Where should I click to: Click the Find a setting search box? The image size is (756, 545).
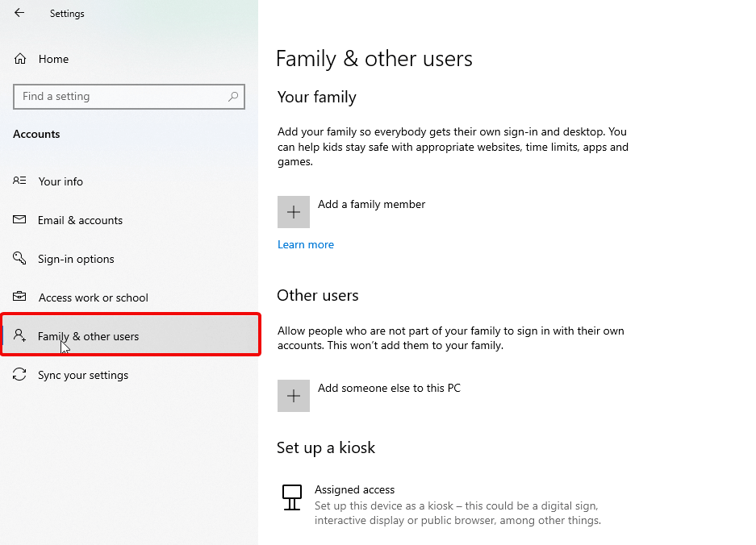click(129, 97)
